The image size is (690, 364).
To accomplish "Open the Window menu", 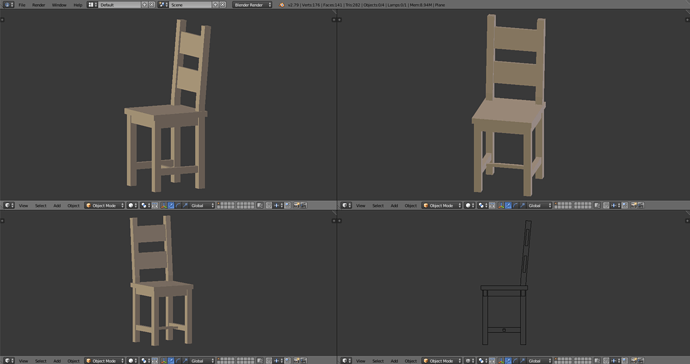I will tap(59, 4).
